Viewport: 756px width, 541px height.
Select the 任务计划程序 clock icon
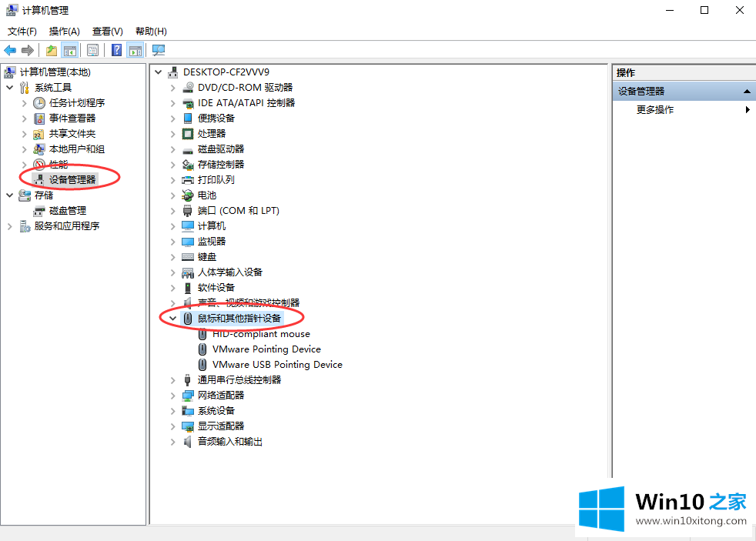(39, 102)
